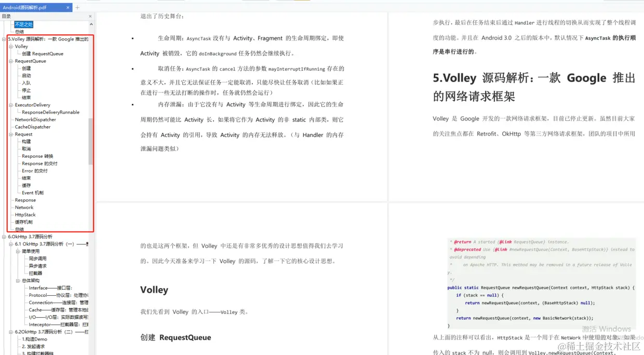Viewport: 644px width, 355px height.
Task: Collapse the 简单使用 bookmark node
Action: point(18,251)
